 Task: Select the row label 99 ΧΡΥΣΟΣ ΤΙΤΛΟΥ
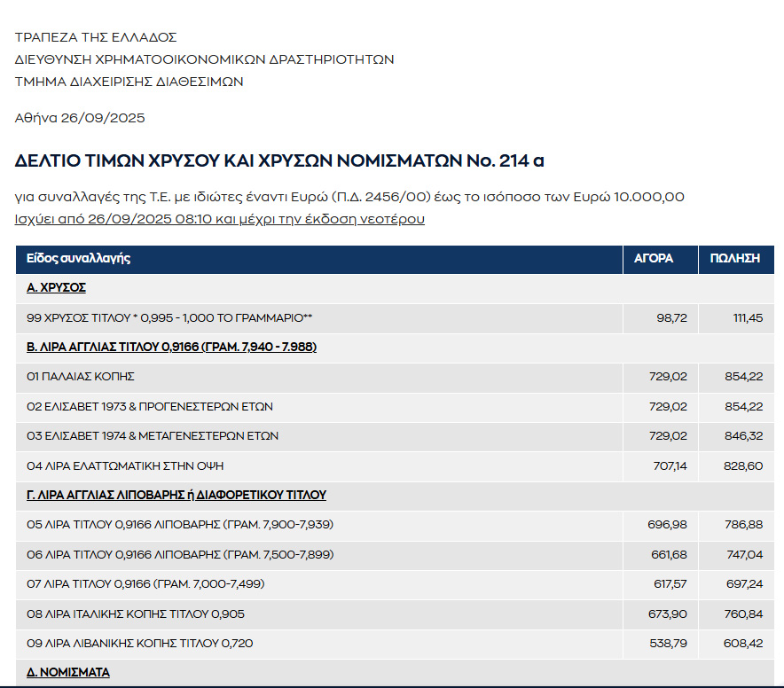point(169,318)
